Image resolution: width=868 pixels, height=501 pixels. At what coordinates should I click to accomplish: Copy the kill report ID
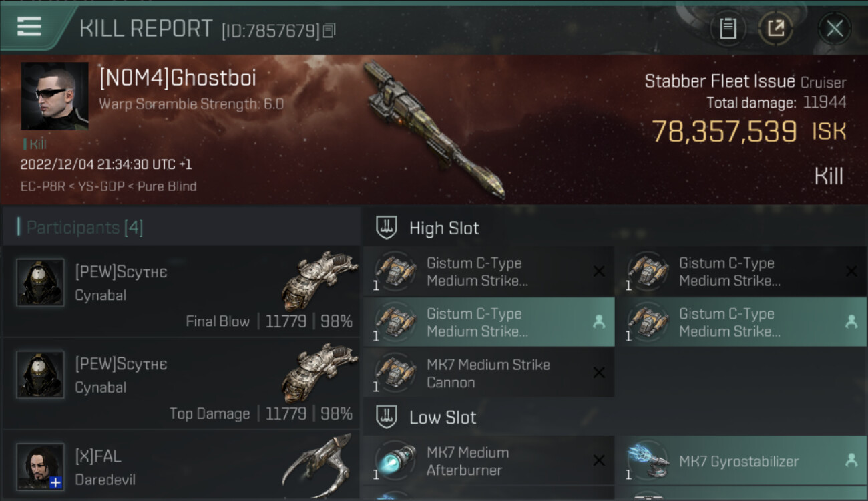(x=329, y=30)
